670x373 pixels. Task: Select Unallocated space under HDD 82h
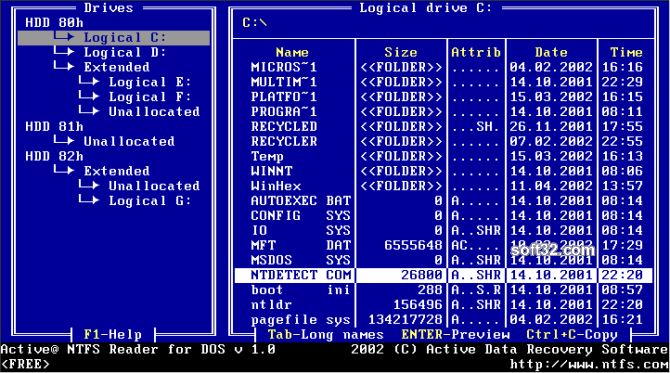point(154,186)
